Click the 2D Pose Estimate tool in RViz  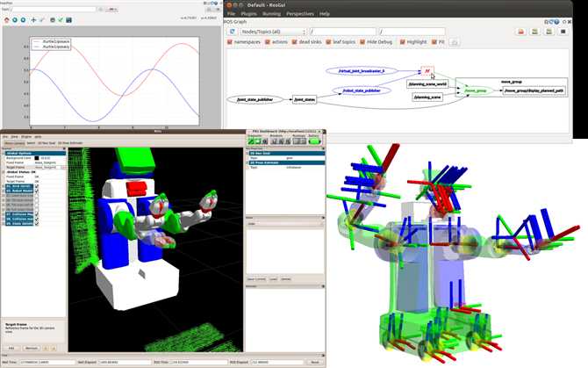[x=70, y=143]
